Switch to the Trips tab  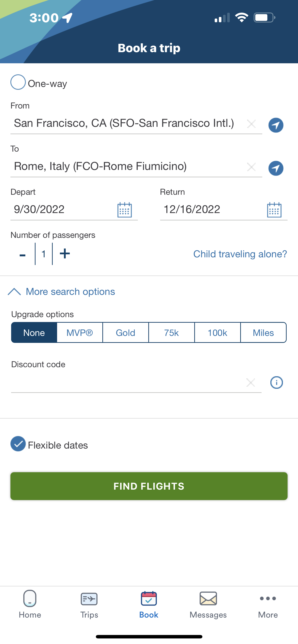pyautogui.click(x=89, y=605)
